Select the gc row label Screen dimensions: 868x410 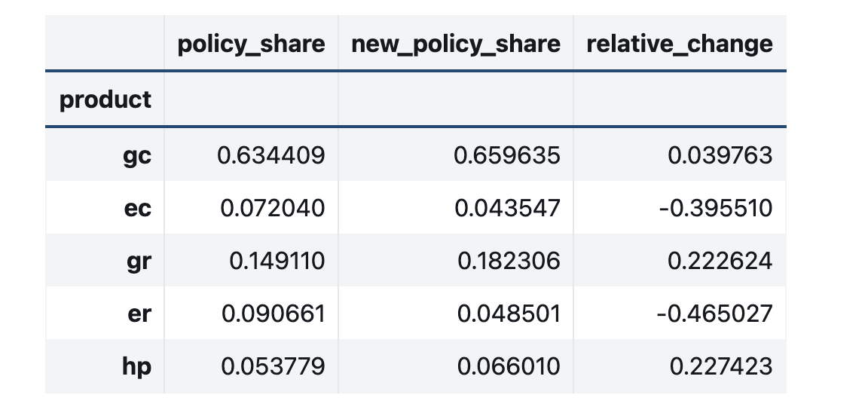(x=136, y=155)
